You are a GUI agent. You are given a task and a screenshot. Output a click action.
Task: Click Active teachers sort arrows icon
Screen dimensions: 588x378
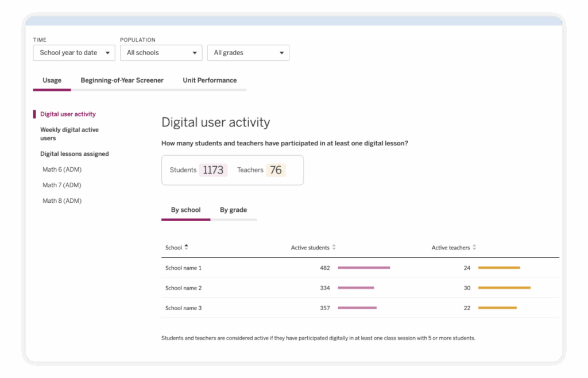(x=474, y=248)
